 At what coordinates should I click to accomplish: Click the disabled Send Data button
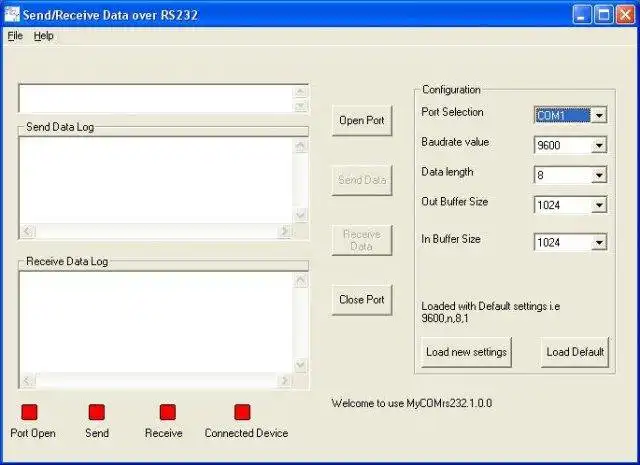362,180
